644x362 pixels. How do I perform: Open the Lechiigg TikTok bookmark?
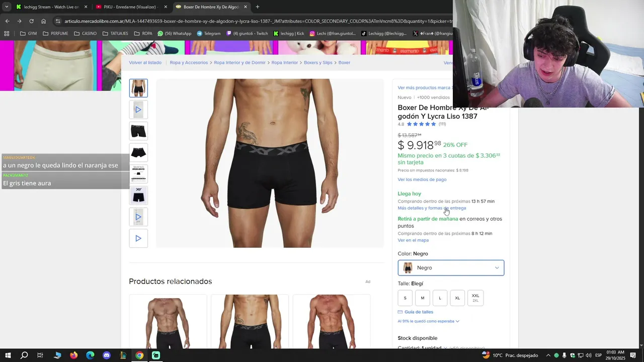pyautogui.click(x=384, y=34)
